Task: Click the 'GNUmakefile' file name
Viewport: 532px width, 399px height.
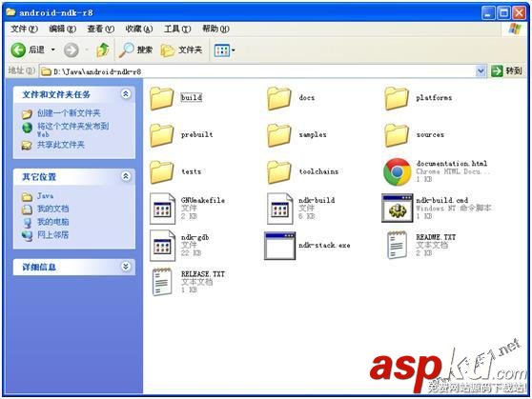Action: tap(203, 200)
